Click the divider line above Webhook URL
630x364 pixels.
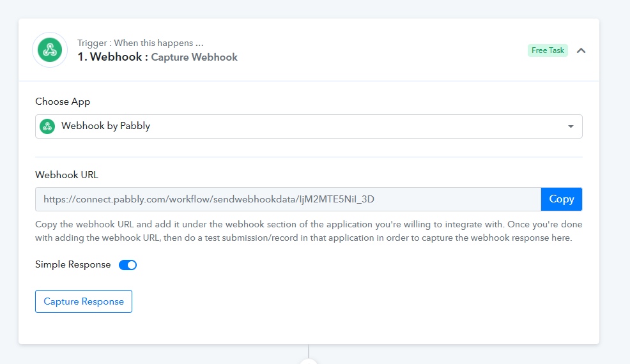click(309, 156)
